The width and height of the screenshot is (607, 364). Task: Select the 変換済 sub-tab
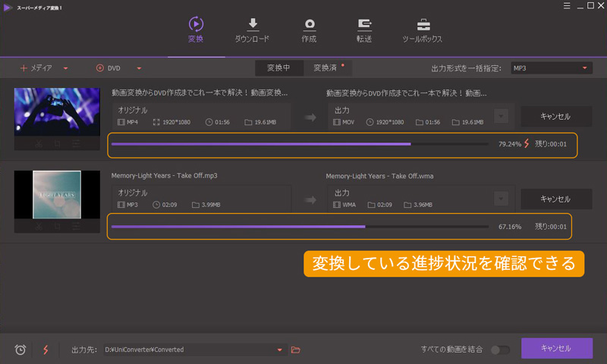(x=328, y=68)
